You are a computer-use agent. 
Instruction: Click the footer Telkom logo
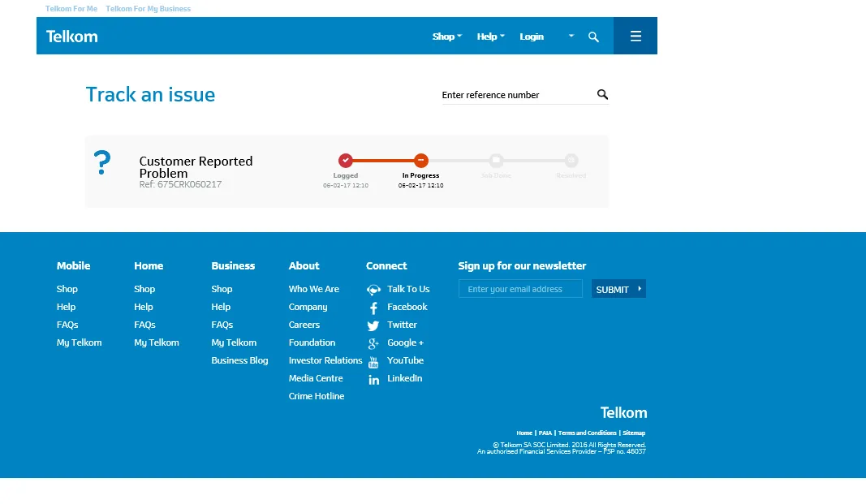click(x=623, y=413)
